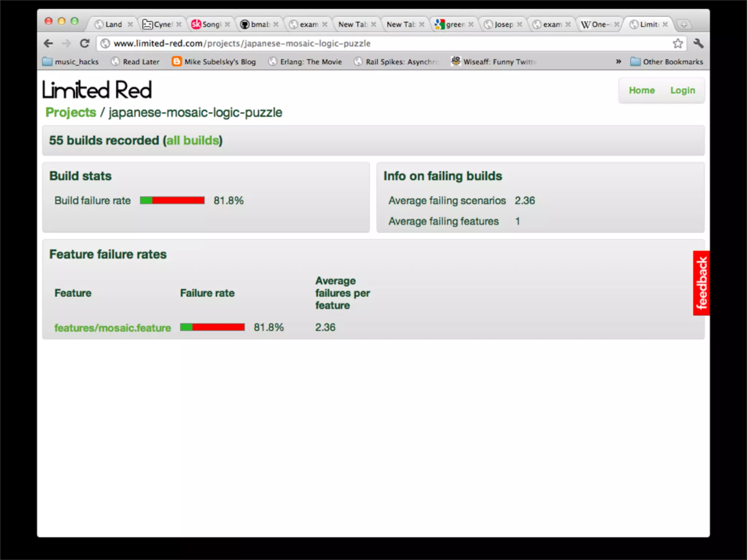This screenshot has width=747, height=560.
Task: Click the Wiseaff Funny Twitter bookmark
Action: 494,62
